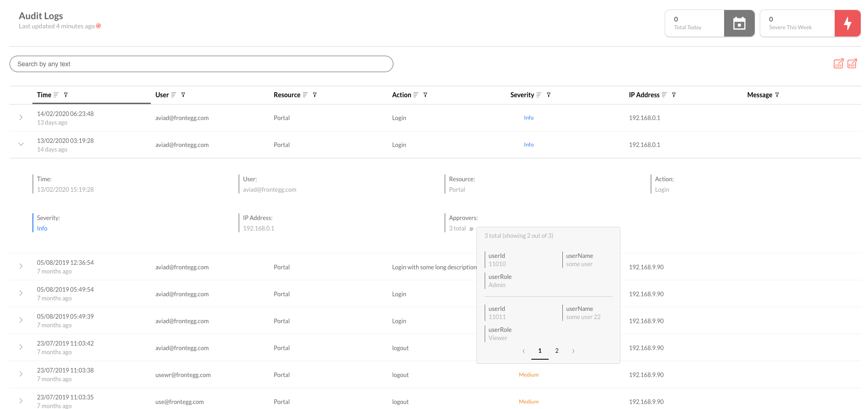The width and height of the screenshot is (868, 409).
Task: Go to next approvers page arrow
Action: [x=573, y=351]
